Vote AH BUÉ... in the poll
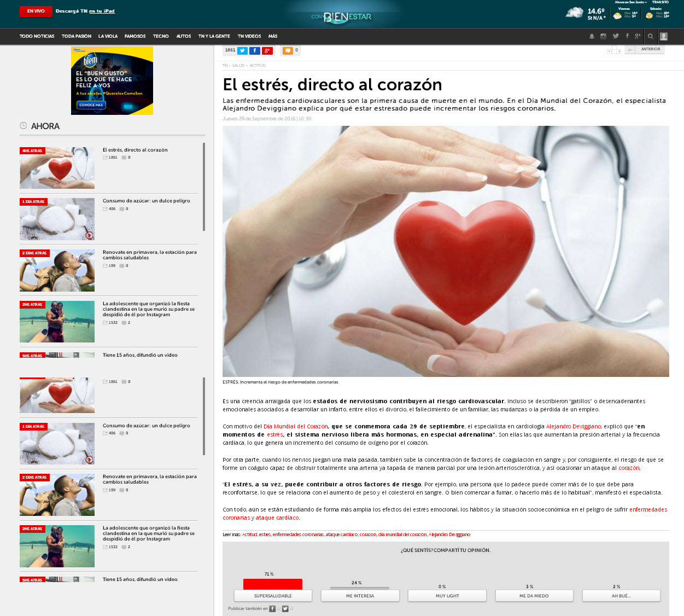 [x=621, y=596]
